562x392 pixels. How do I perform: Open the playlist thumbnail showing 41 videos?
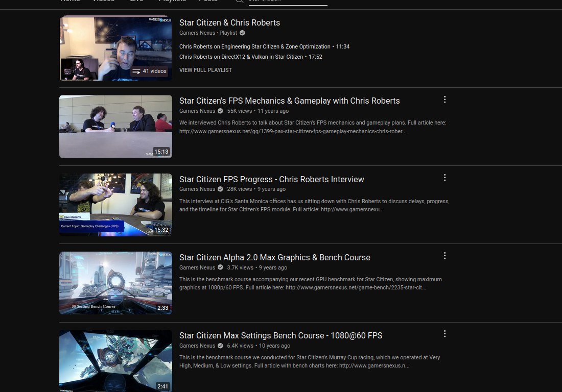click(x=115, y=48)
